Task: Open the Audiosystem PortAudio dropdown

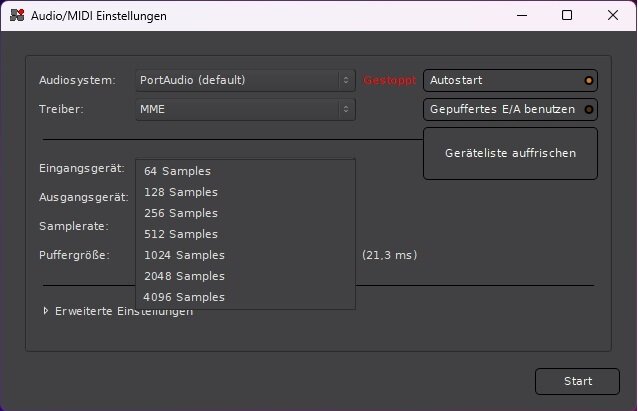Action: pos(245,80)
